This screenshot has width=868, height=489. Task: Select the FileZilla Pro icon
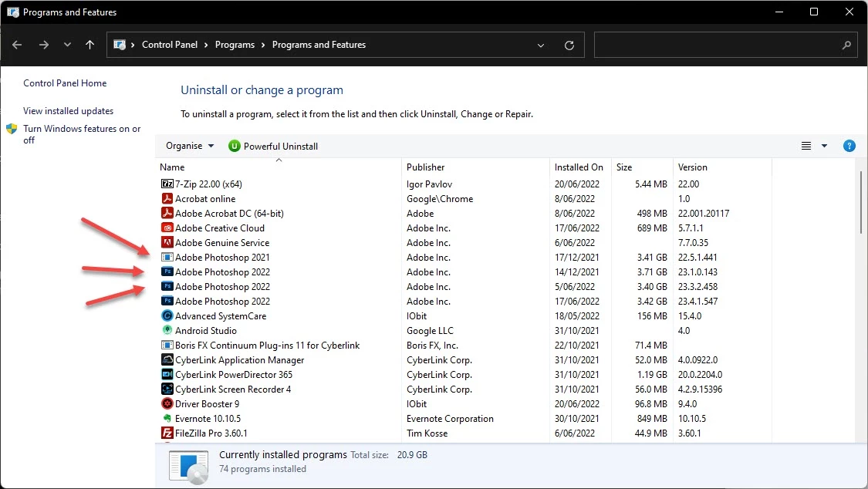[167, 433]
